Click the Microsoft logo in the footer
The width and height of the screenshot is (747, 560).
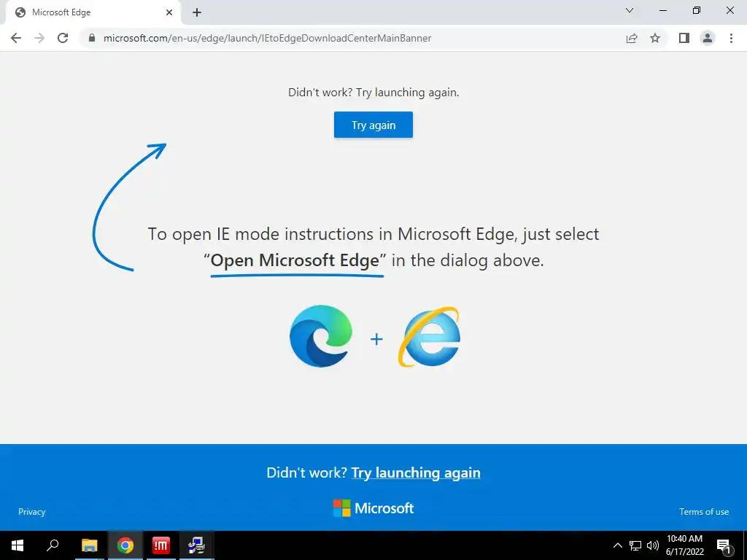click(373, 508)
